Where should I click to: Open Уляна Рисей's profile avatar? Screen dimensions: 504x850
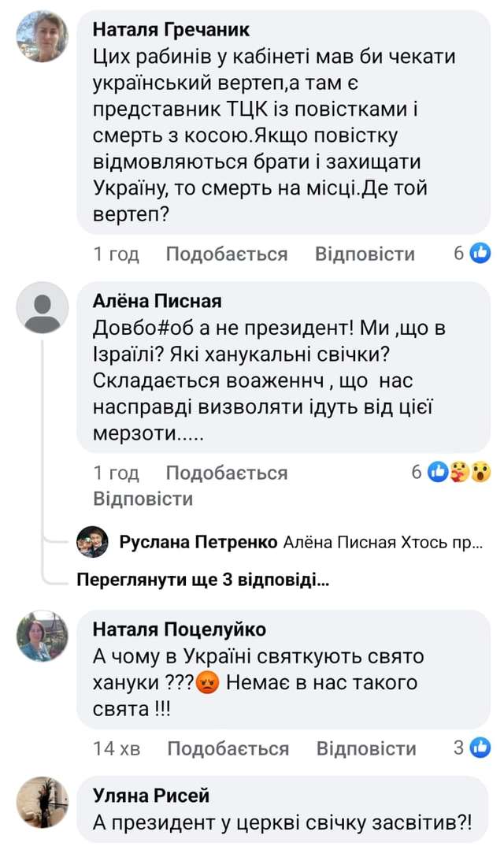[x=43, y=801]
